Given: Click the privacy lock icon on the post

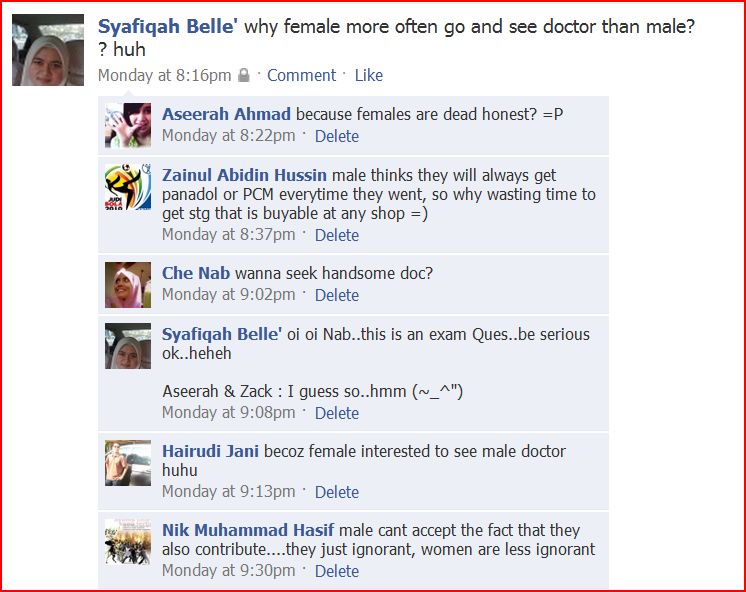Looking at the screenshot, I should point(244,75).
